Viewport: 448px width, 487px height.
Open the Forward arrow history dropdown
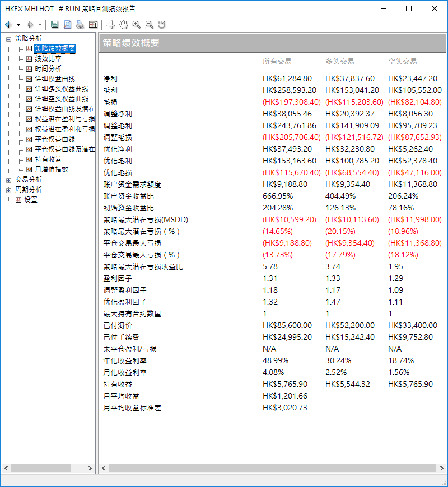pos(40,25)
